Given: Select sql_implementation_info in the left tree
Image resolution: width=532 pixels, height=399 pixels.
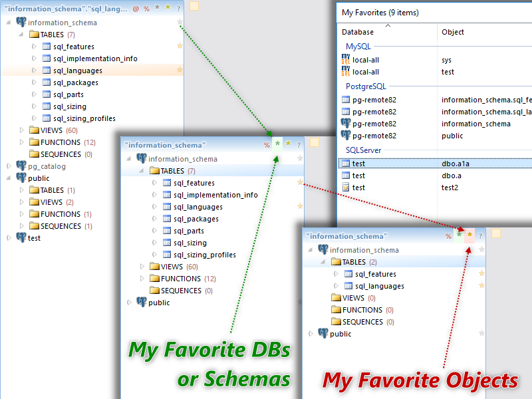Looking at the screenshot, I should tap(95, 59).
